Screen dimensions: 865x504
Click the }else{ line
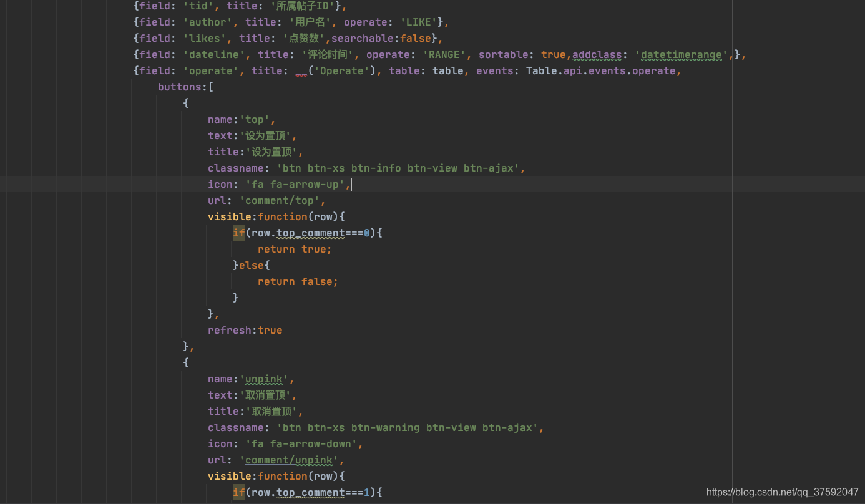252,266
